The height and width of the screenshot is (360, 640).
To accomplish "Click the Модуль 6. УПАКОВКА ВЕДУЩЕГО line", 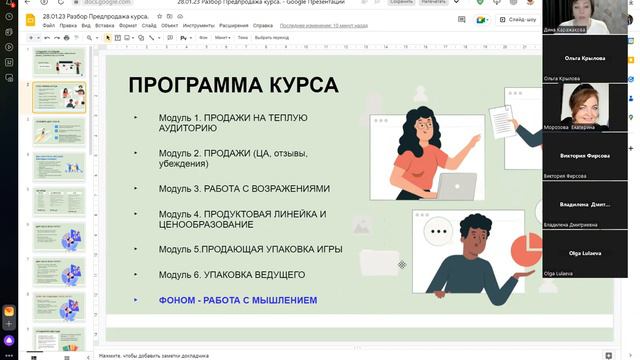I will pyautogui.click(x=232, y=275).
